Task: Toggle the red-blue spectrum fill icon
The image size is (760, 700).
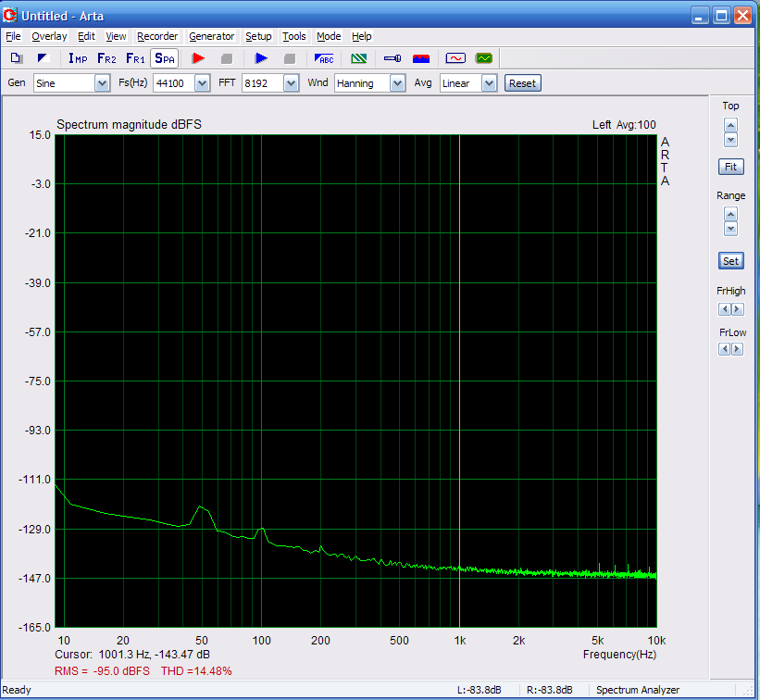Action: [x=420, y=58]
